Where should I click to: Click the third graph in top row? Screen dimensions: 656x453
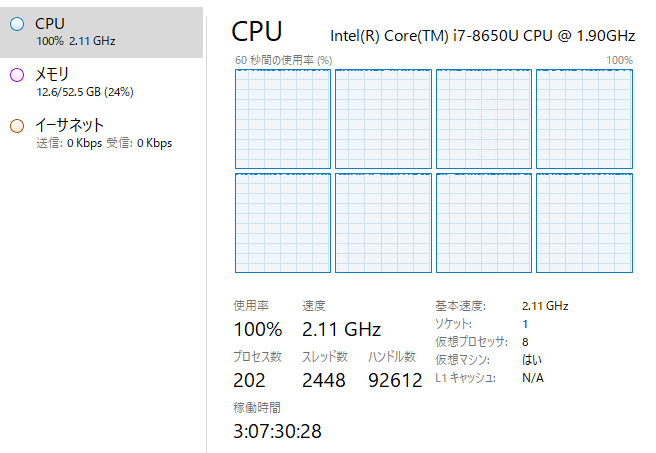coord(484,119)
